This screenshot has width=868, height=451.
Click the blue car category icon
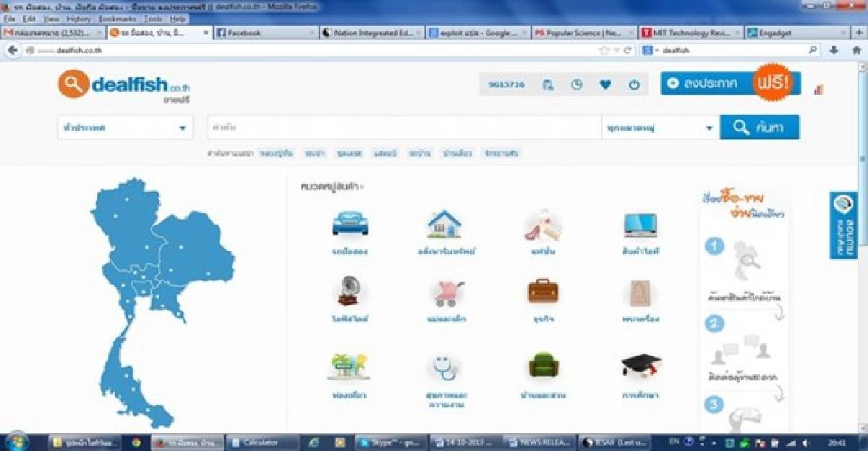tap(350, 224)
